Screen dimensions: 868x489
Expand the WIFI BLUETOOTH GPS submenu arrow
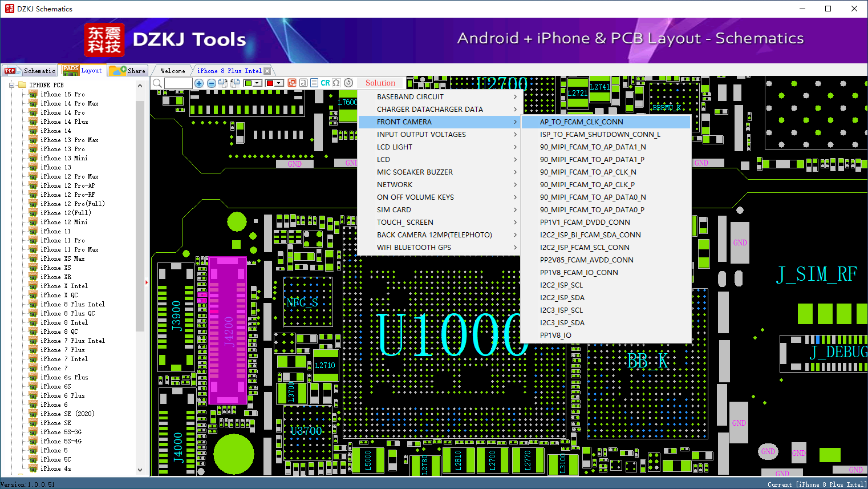click(515, 248)
